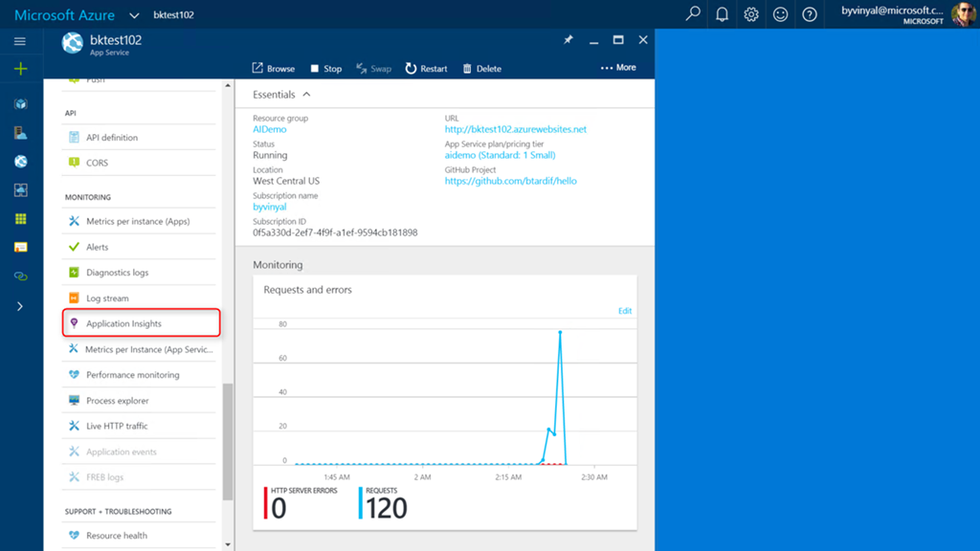
Task: Open the GitHub project link
Action: pyautogui.click(x=511, y=181)
